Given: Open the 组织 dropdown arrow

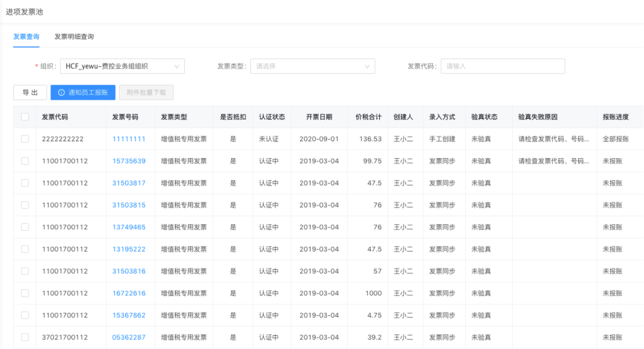Looking at the screenshot, I should point(177,66).
